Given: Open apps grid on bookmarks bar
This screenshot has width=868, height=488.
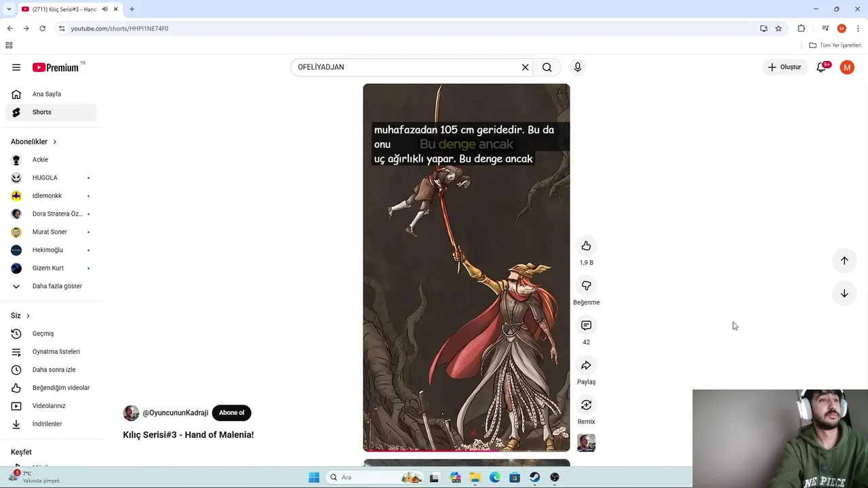Looking at the screenshot, I should click(9, 45).
